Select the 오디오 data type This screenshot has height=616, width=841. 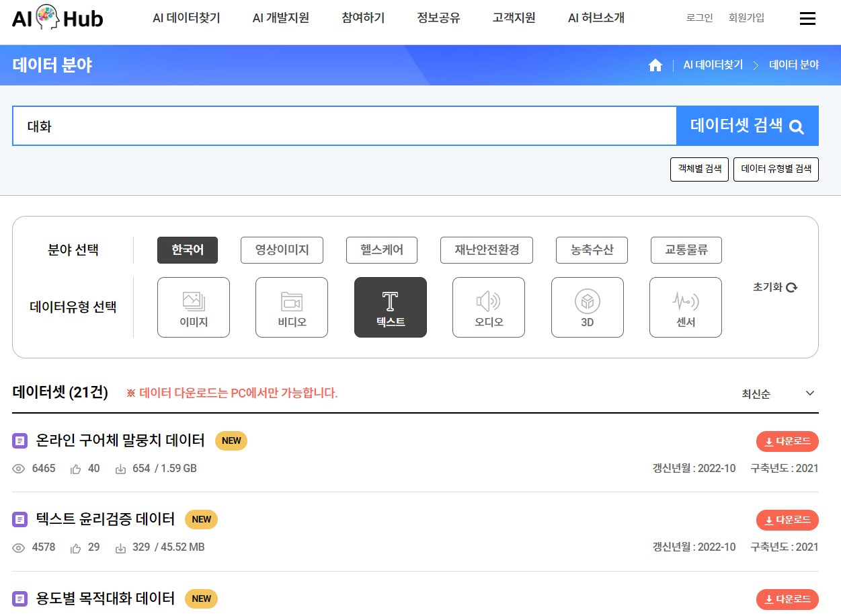click(x=489, y=307)
